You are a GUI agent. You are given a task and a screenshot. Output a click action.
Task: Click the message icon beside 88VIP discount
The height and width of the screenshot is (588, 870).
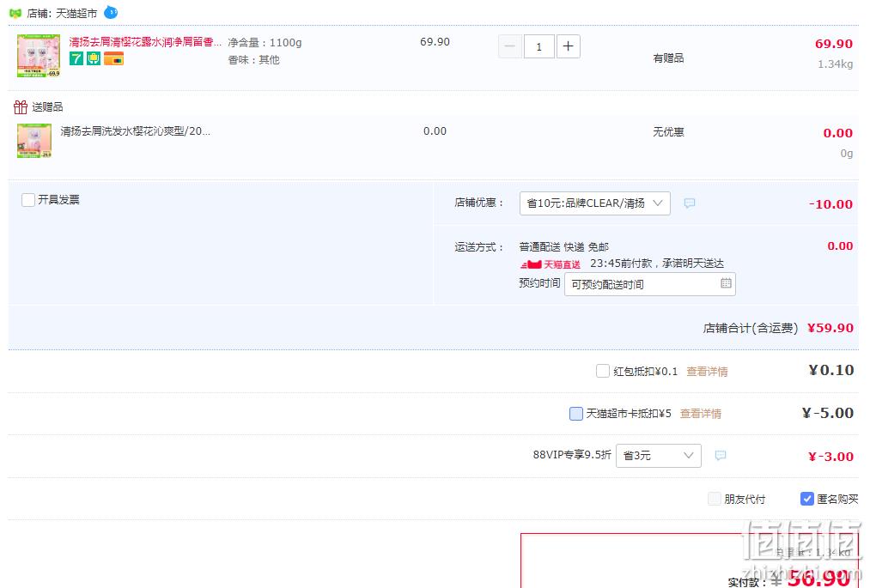point(721,456)
